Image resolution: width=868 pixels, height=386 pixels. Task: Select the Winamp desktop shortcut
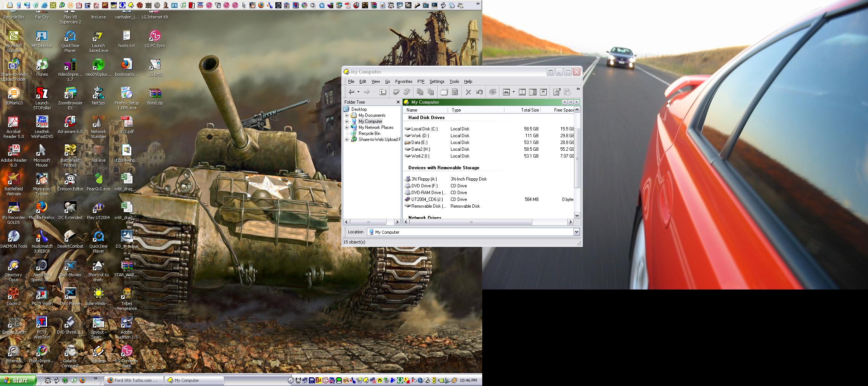coord(98,354)
